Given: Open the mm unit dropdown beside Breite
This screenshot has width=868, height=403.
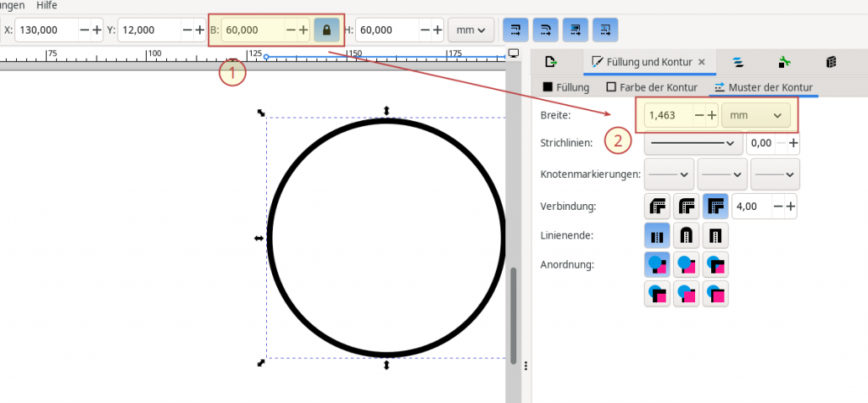Looking at the screenshot, I should (755, 115).
